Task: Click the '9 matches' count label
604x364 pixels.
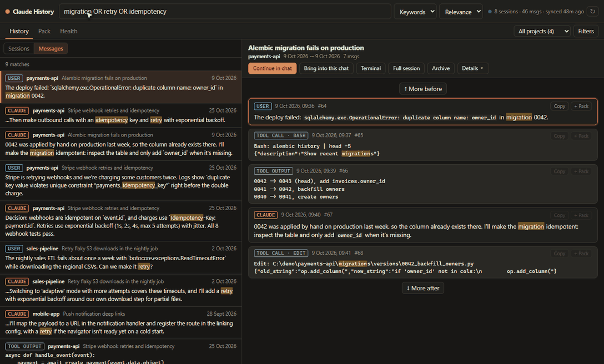Action: [x=17, y=64]
